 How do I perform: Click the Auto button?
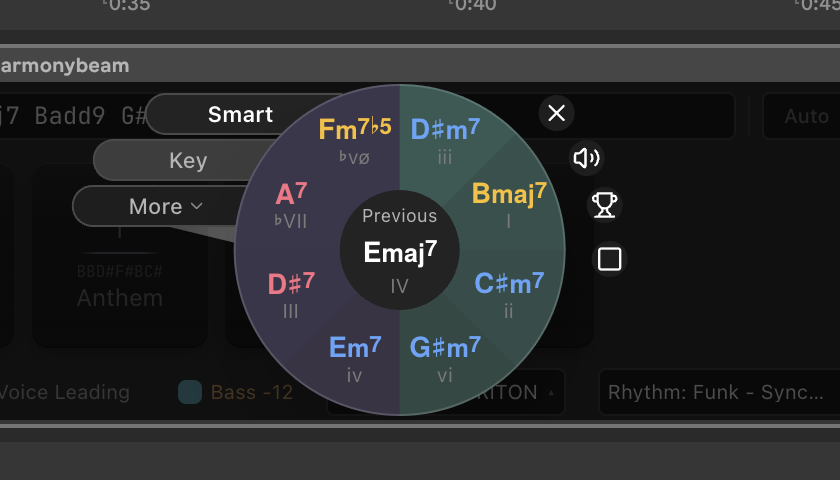coord(802,116)
